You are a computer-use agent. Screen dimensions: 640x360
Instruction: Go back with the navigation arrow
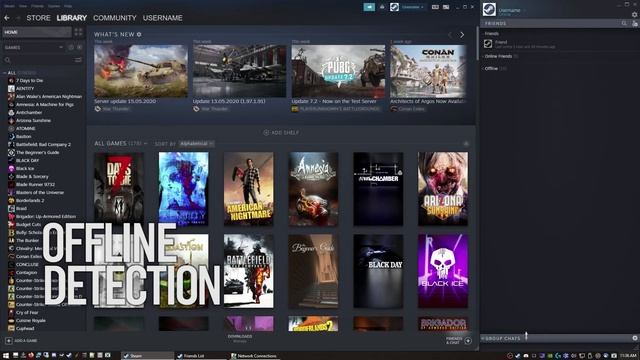click(7, 18)
